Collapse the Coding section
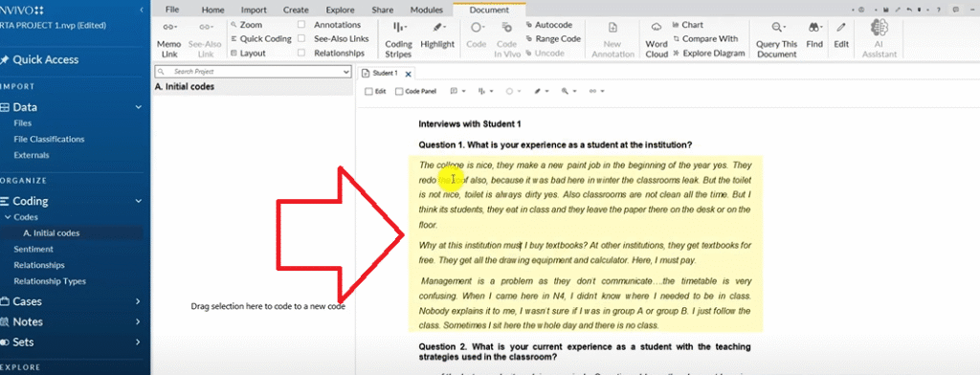 coord(139,201)
